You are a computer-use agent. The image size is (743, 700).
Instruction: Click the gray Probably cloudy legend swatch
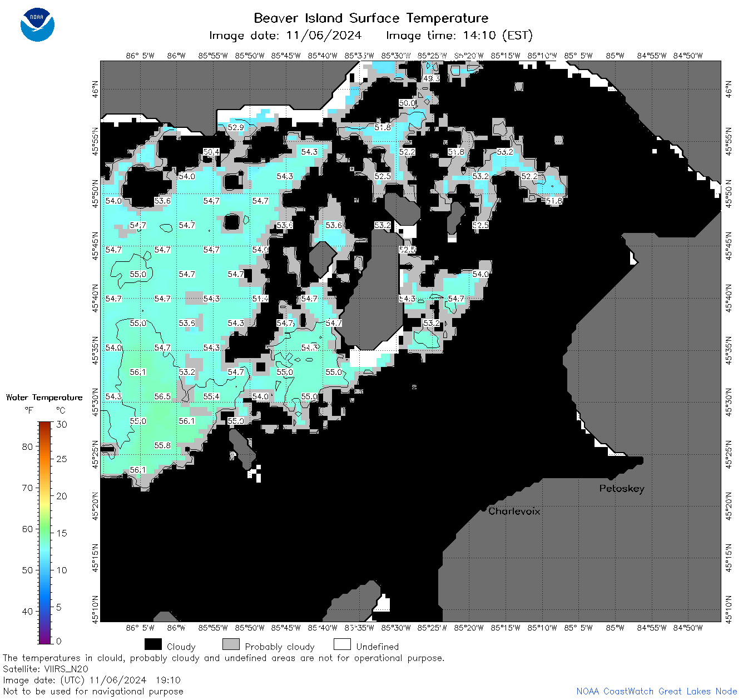coord(231,644)
